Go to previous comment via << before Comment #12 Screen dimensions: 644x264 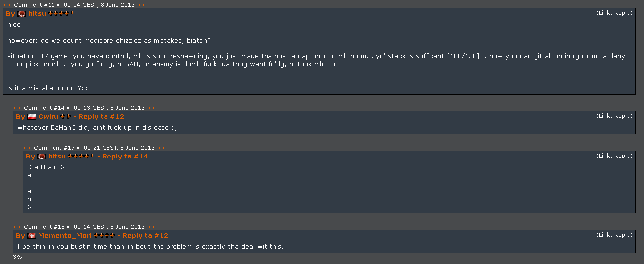(x=7, y=5)
